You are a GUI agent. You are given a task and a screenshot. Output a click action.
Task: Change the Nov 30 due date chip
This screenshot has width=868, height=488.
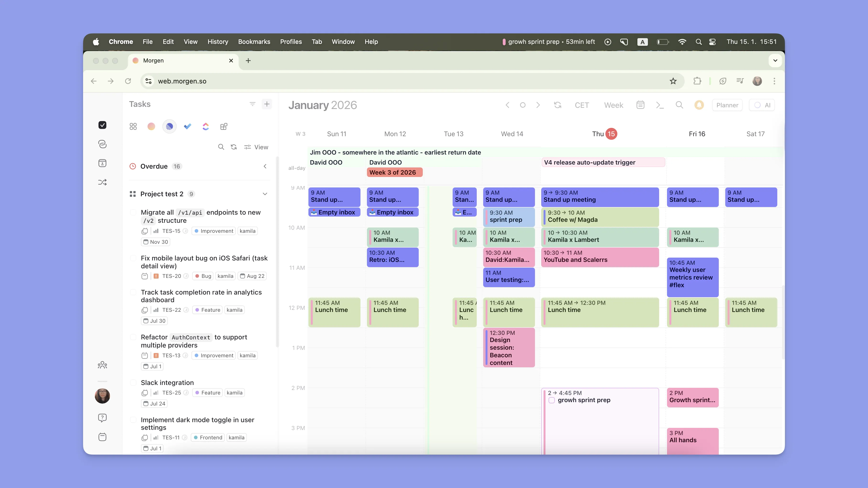pos(156,242)
